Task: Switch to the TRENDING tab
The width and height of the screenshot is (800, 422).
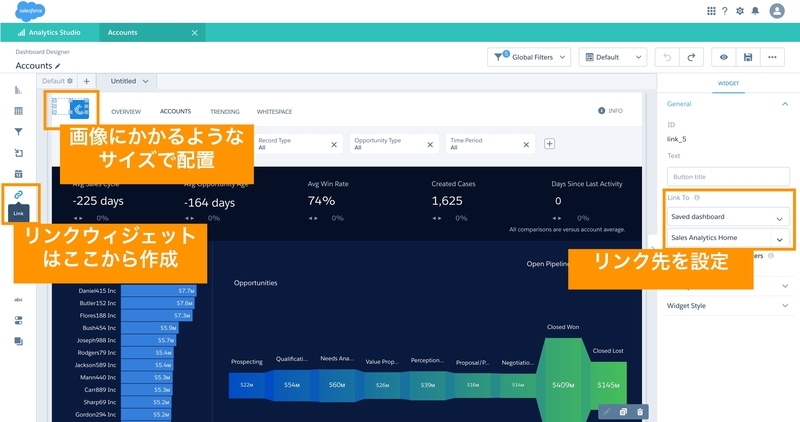Action: click(225, 111)
